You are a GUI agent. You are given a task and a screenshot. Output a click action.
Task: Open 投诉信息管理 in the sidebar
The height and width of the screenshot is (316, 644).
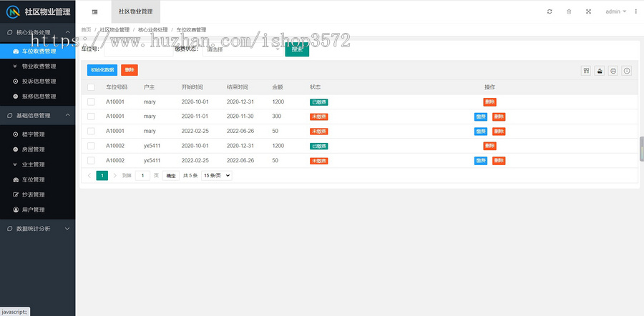(x=38, y=82)
